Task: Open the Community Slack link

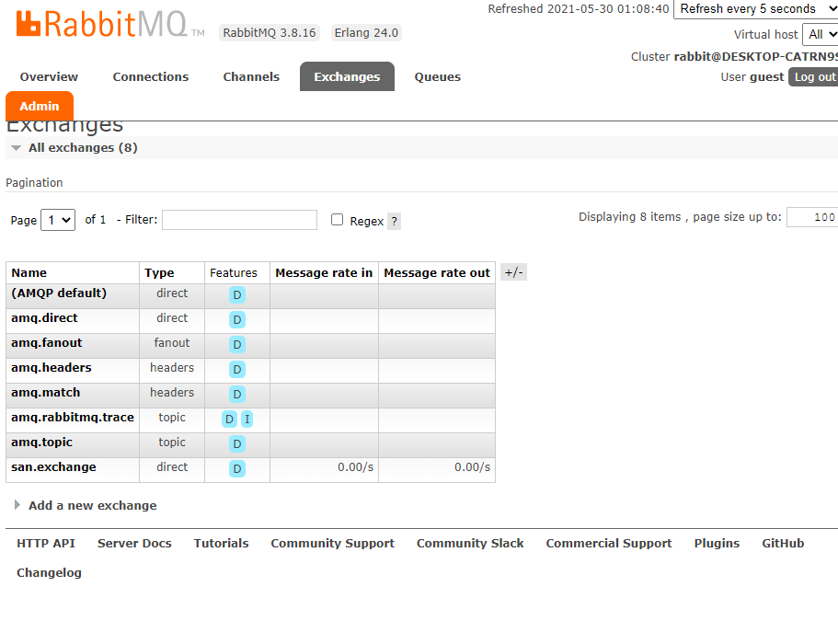Action: coord(470,543)
